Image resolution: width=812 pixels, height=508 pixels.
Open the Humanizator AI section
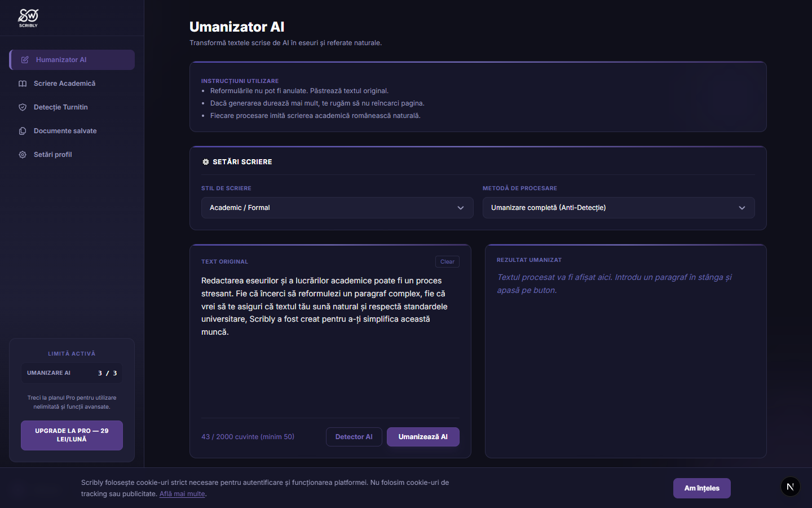point(72,60)
